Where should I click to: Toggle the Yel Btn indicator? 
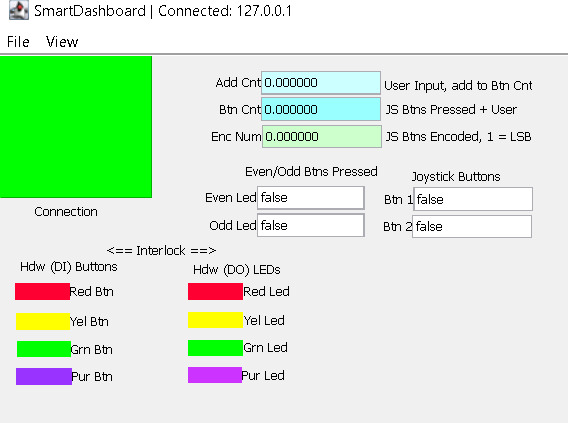[43, 321]
